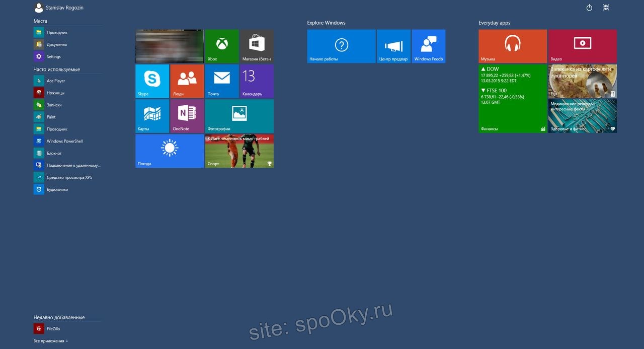Open the Блокнот notepad app
Screen dimensions: 644x349
pos(67,154)
